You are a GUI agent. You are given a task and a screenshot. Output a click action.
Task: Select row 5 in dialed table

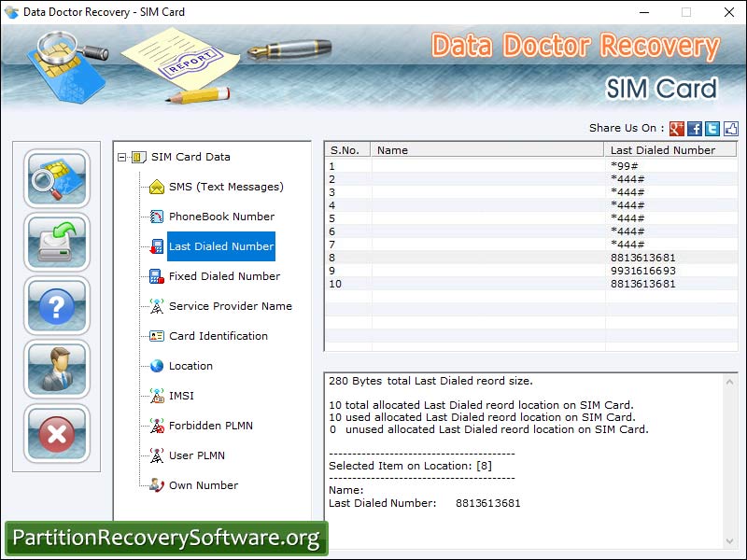click(x=531, y=218)
